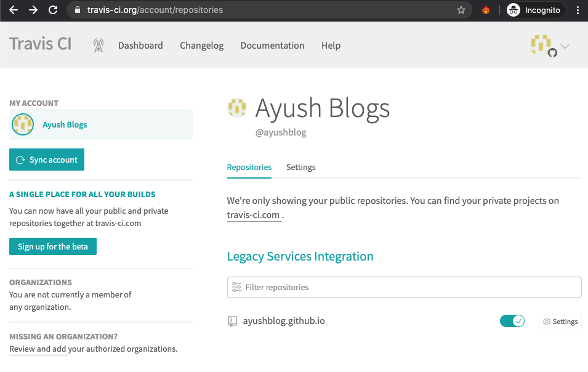
Task: Click the broadcast tower icon
Action: click(x=99, y=46)
